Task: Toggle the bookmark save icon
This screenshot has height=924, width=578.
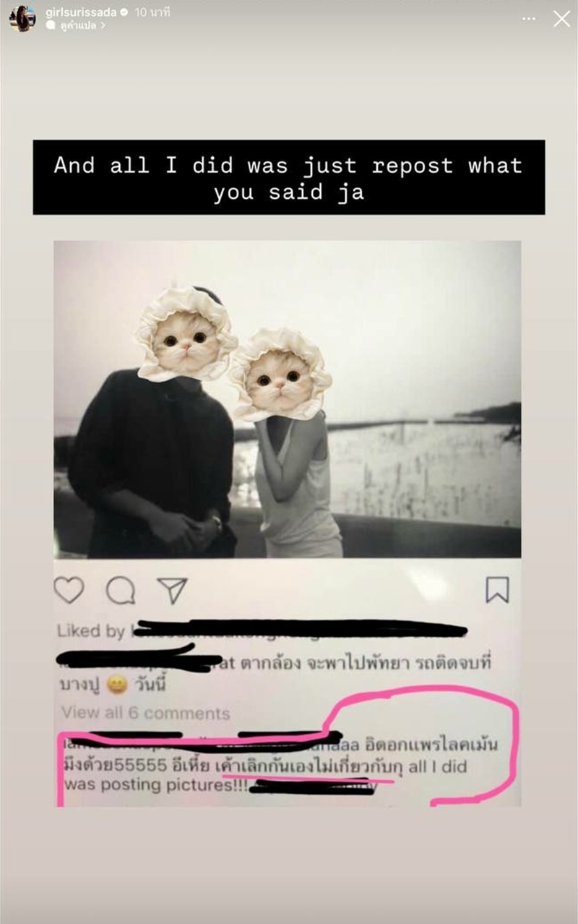Action: click(x=497, y=590)
